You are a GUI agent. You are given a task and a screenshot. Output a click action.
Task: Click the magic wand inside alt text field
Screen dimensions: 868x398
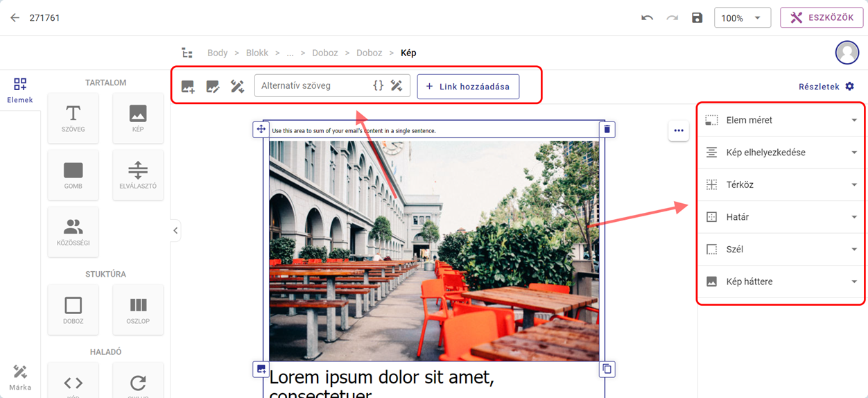(397, 86)
